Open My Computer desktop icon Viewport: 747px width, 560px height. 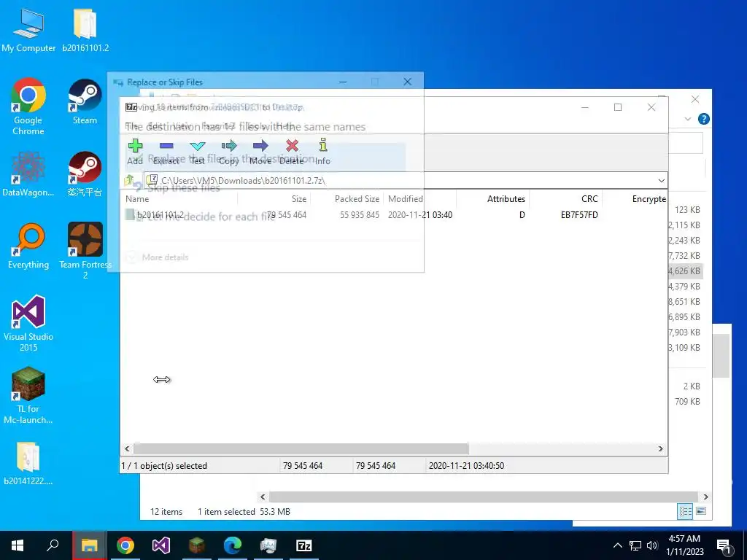(28, 31)
